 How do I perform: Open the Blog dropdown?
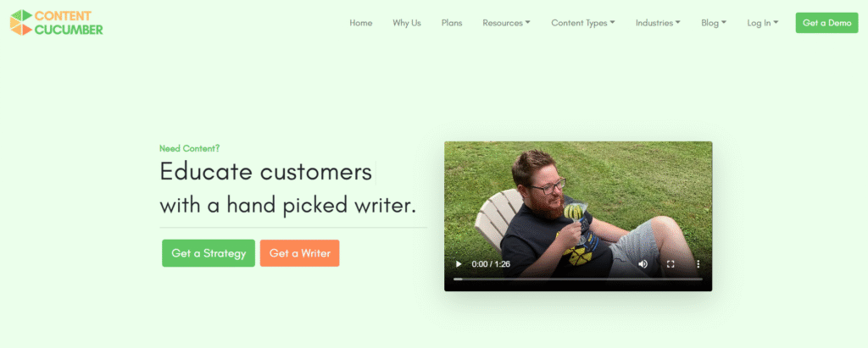714,23
